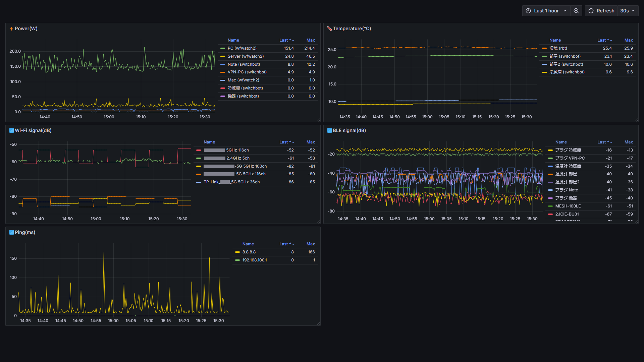This screenshot has height=362, width=644.
Task: Sort Temperature legend by Max column
Action: pos(628,40)
